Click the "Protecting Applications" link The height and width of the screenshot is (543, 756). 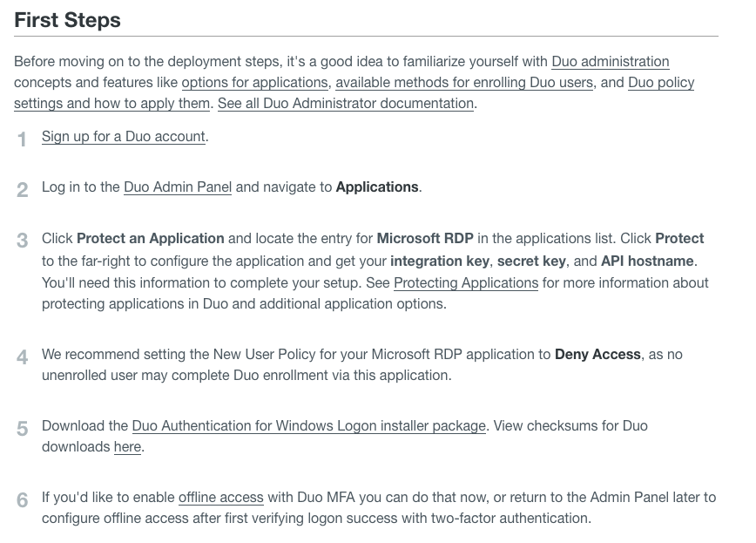pyautogui.click(x=466, y=282)
